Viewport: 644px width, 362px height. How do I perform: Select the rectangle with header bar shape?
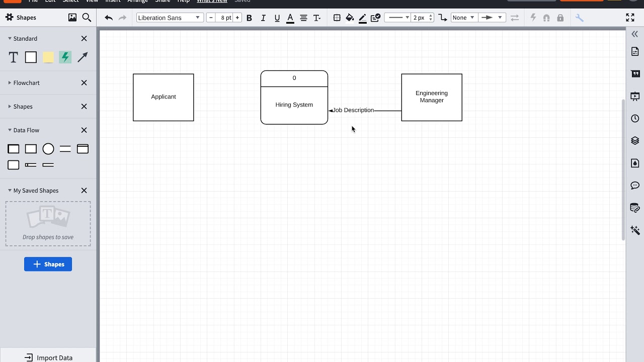[83, 149]
